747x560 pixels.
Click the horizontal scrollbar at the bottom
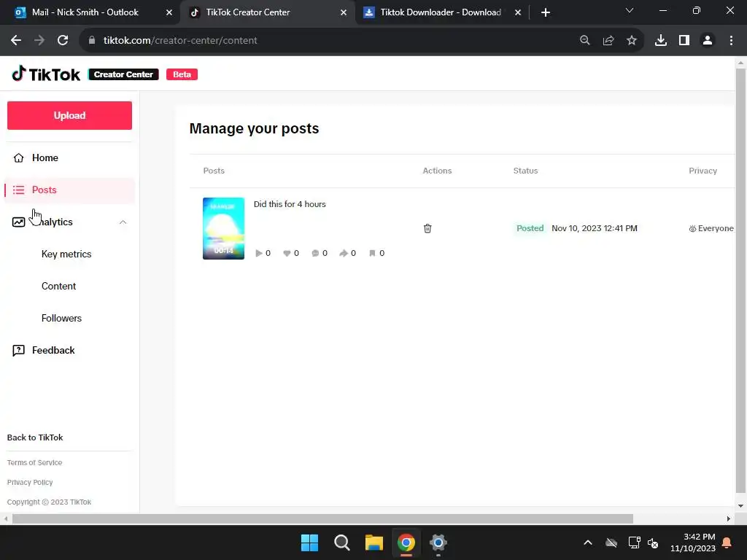[322, 518]
